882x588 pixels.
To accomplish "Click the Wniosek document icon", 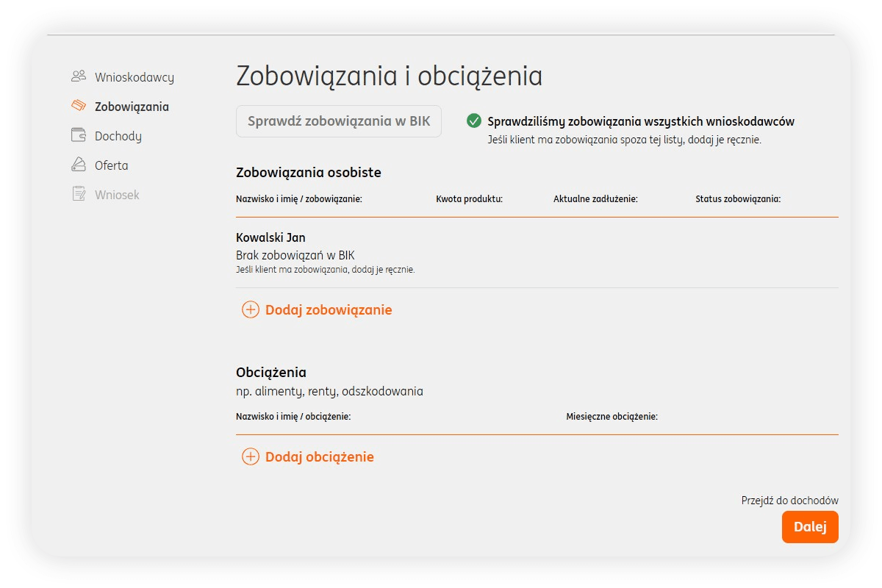I will pos(79,194).
